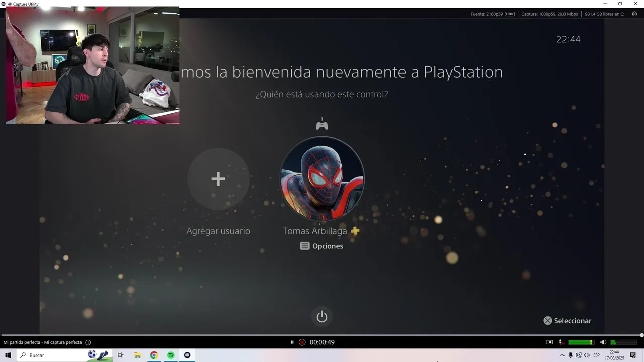Open the taskbar clock and date
Screen dimensions: 644x362
tap(614, 355)
